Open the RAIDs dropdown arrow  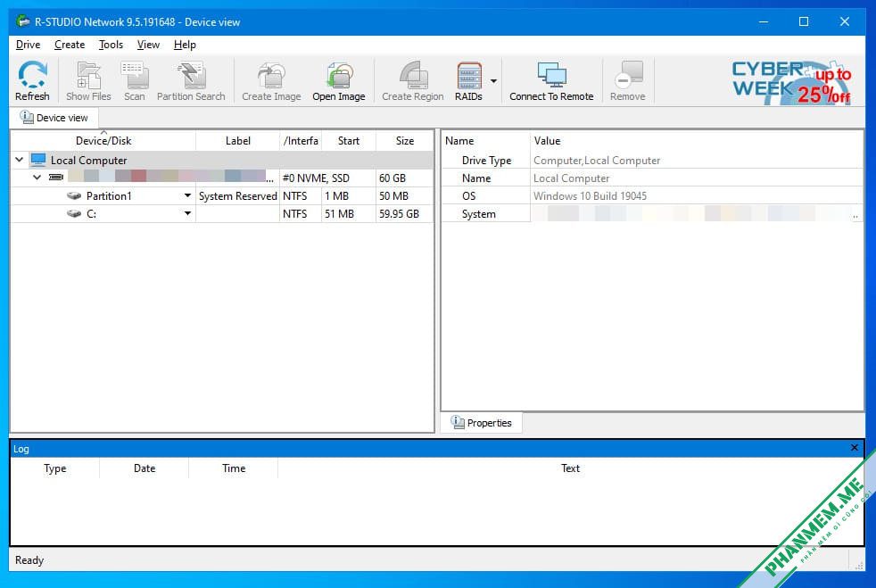(494, 81)
